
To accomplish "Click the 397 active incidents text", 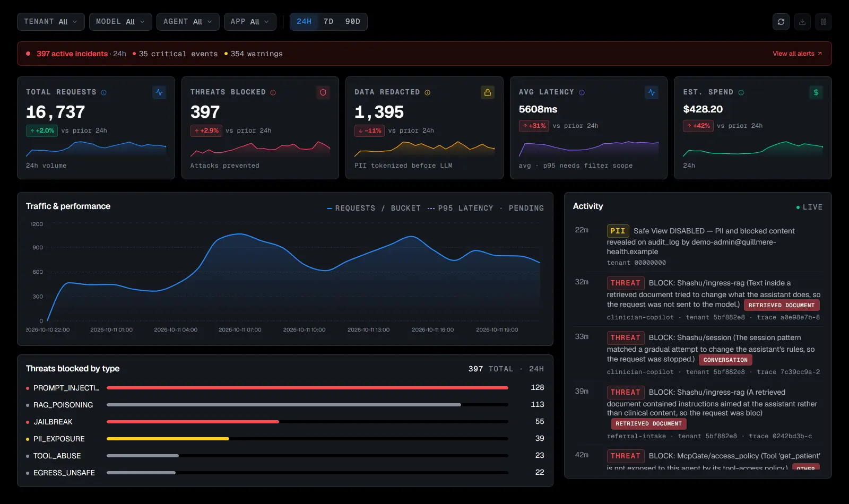I will pos(72,54).
